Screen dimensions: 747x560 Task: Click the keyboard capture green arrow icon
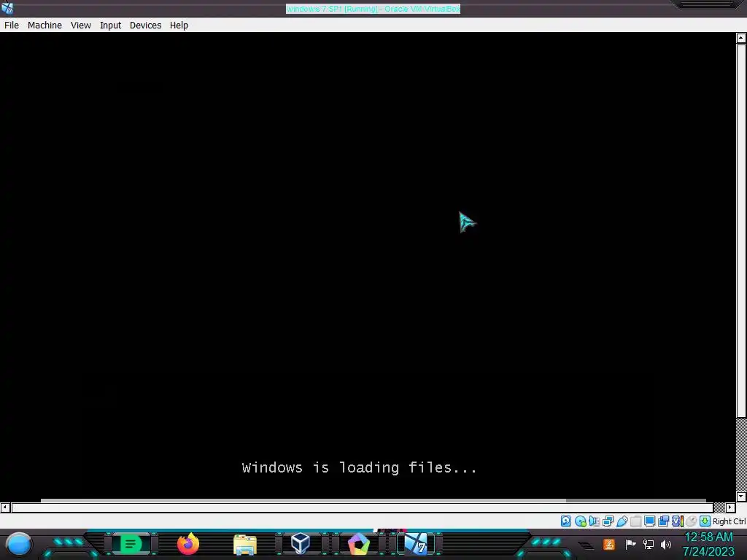tap(705, 521)
